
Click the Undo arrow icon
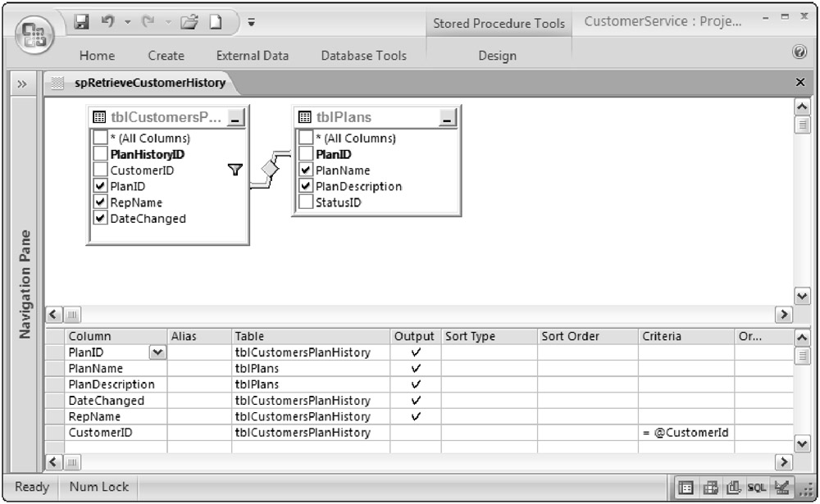coord(107,20)
